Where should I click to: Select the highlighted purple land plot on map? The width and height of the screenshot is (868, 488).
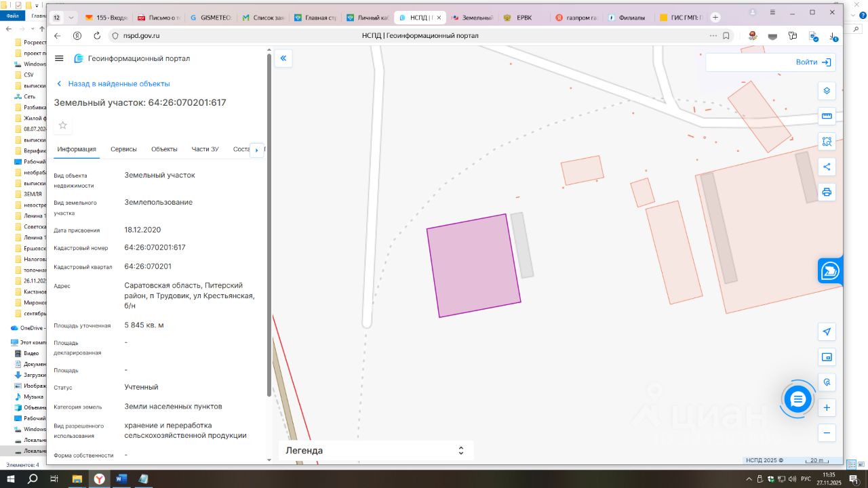[x=473, y=266]
